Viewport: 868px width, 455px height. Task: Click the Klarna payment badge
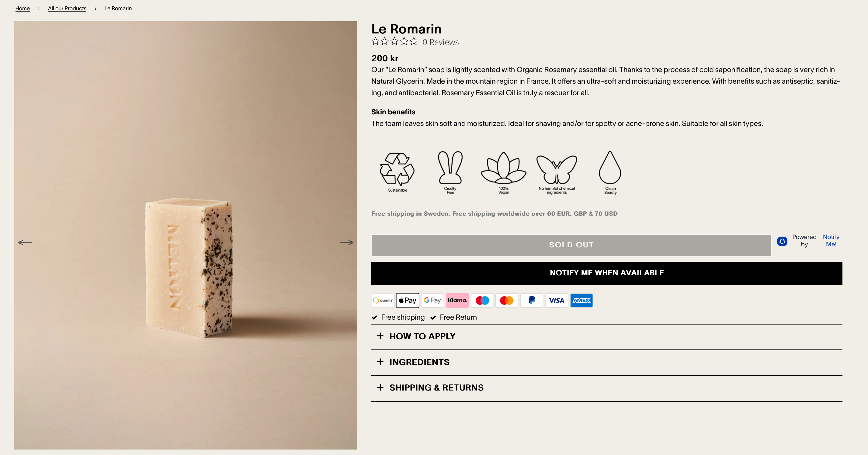(457, 300)
